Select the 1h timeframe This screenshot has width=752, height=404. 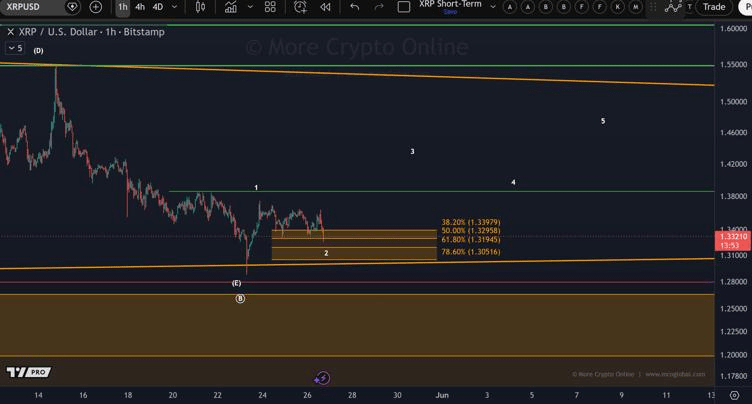pos(123,7)
